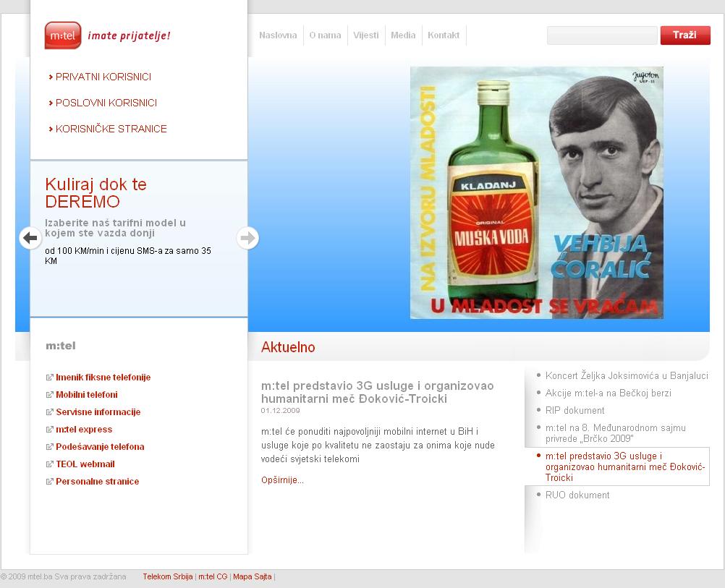
Task: Click the Kuliraj dok te DEREMO headline
Action: point(96,193)
